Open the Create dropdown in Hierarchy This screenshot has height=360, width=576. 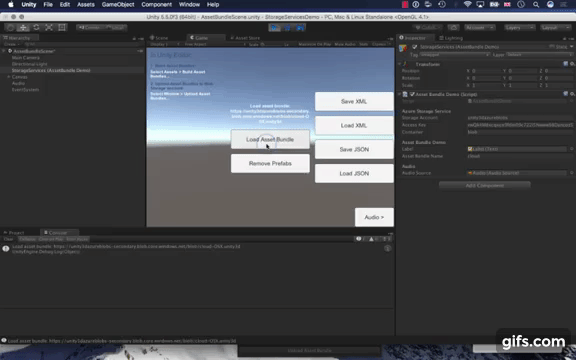(x=11, y=44)
